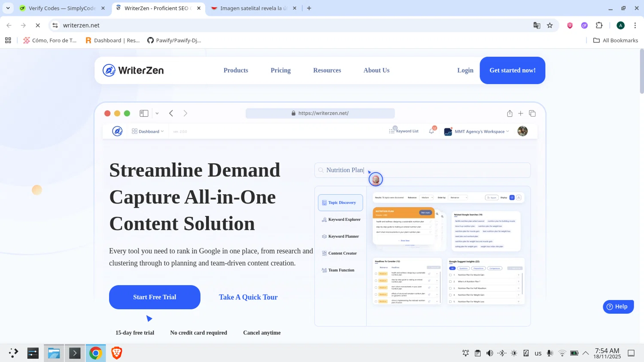Bookmark this page with the star icon
The width and height of the screenshot is (644, 362).
pos(550,25)
